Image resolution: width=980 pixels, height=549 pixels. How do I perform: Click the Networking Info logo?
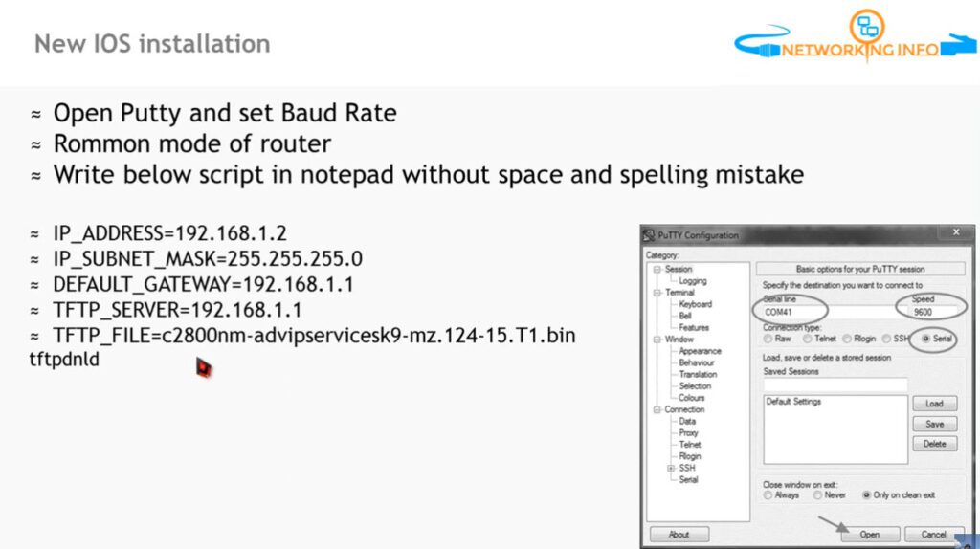point(856,35)
